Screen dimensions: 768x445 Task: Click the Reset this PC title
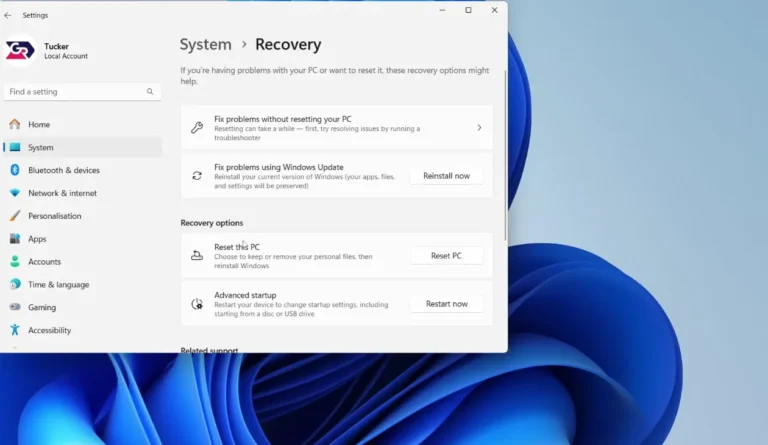[x=237, y=247]
